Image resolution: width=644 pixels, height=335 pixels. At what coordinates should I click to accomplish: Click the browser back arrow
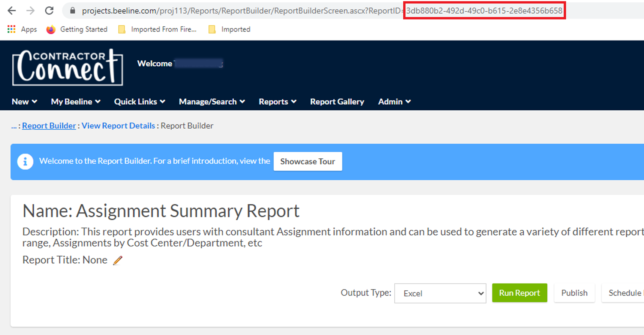pyautogui.click(x=12, y=11)
